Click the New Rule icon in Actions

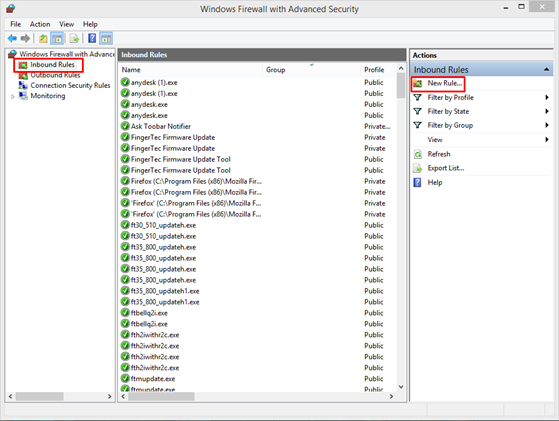pos(417,83)
